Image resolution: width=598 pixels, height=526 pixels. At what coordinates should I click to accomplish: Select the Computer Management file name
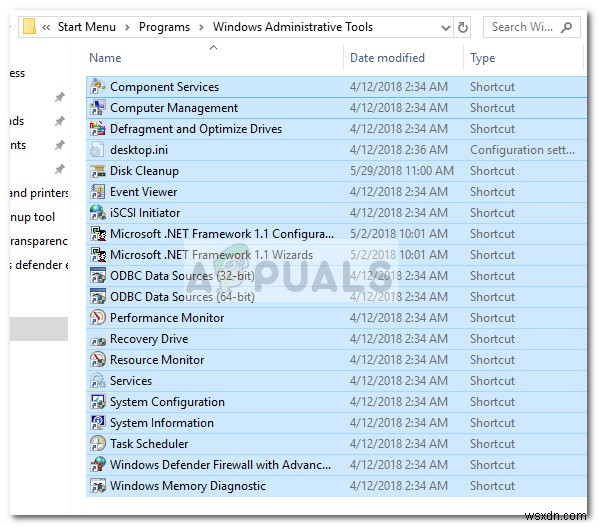pyautogui.click(x=174, y=108)
